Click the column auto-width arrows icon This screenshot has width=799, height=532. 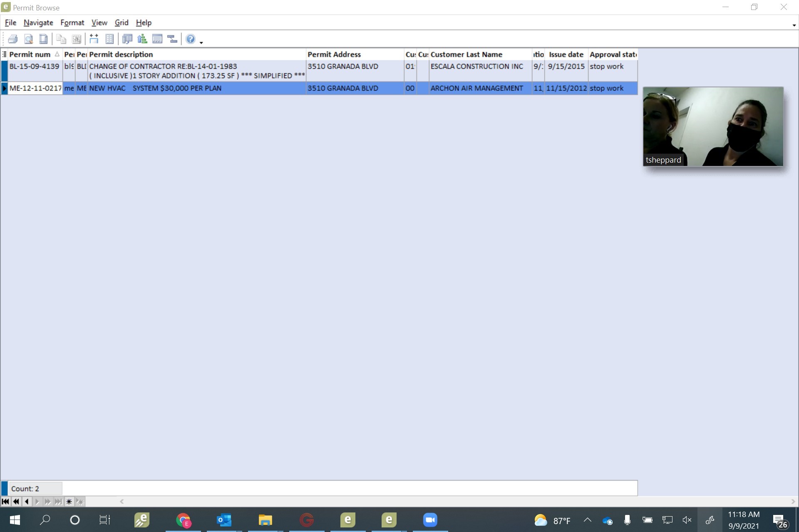pyautogui.click(x=94, y=39)
